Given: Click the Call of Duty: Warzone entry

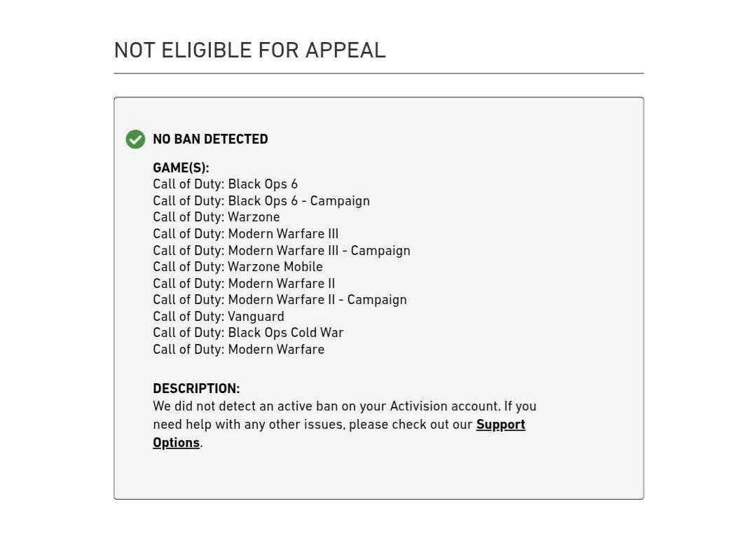Looking at the screenshot, I should point(216,217).
